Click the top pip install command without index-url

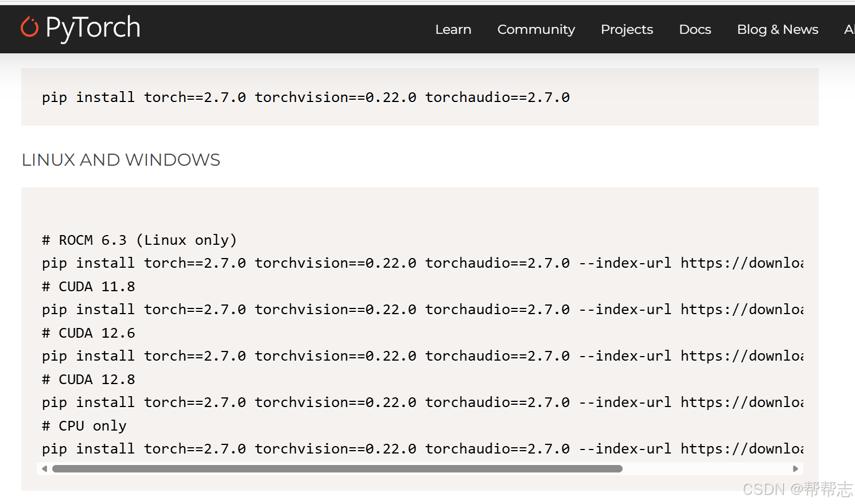tap(306, 97)
